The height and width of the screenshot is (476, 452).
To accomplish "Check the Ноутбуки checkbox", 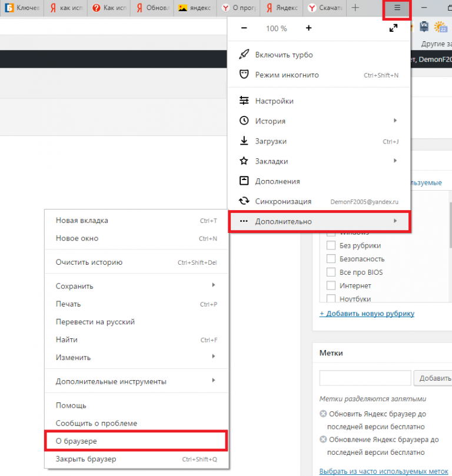I will [x=331, y=298].
